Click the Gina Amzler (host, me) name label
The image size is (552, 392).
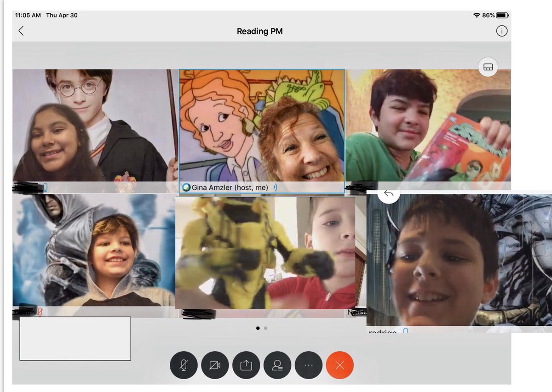230,187
